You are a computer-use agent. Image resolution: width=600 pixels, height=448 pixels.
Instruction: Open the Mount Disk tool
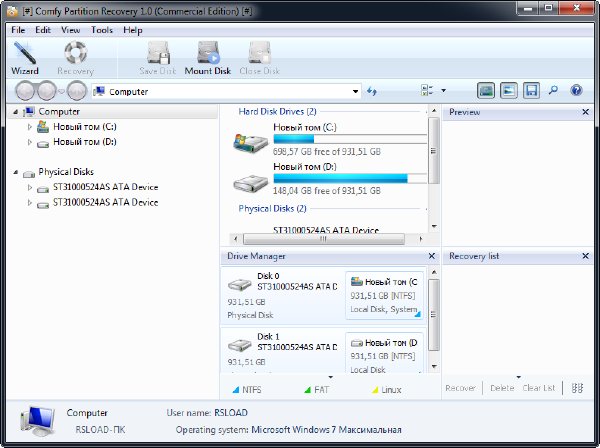[208, 58]
